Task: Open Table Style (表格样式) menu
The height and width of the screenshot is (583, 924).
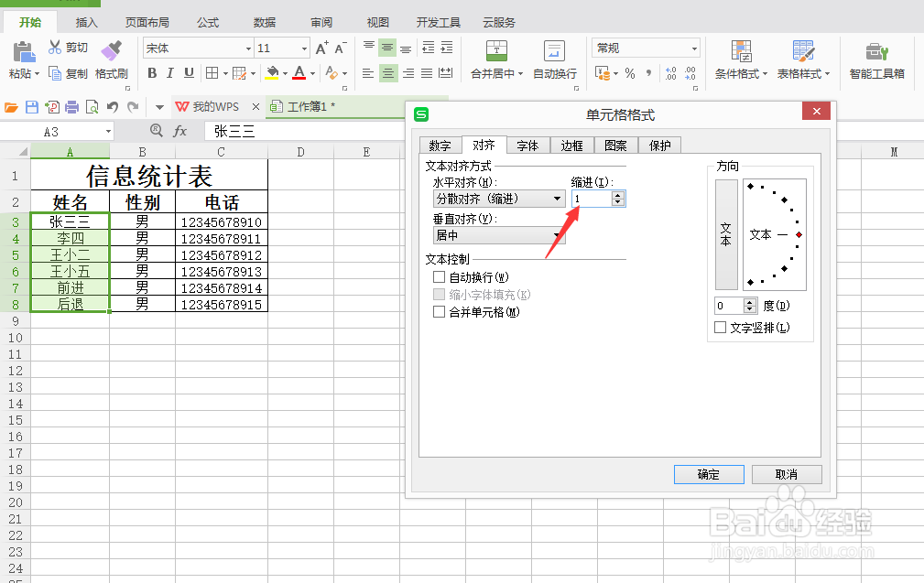Action: [x=803, y=59]
